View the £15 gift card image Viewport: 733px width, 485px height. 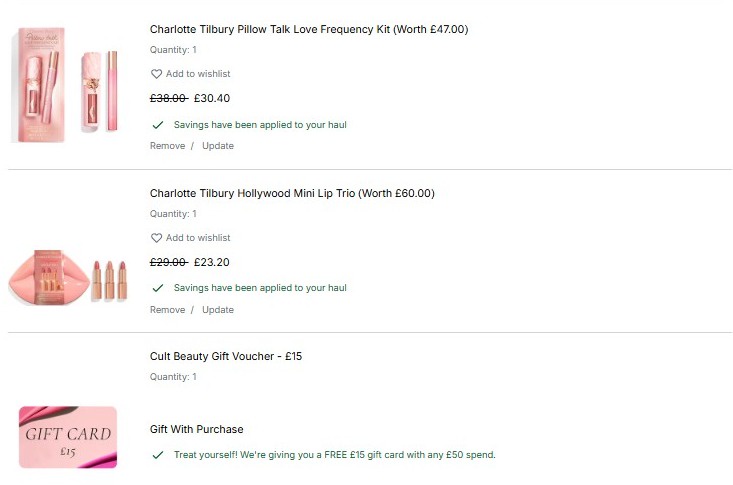pyautogui.click(x=68, y=437)
